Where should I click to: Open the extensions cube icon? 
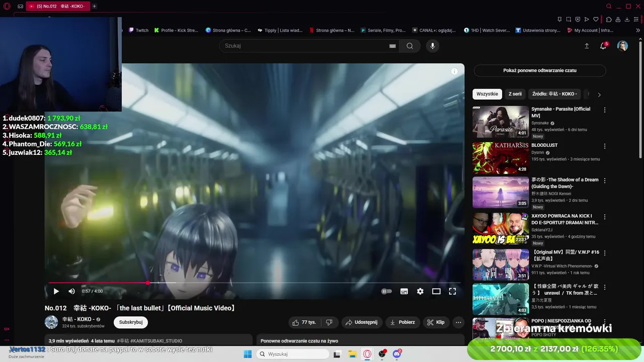(x=609, y=19)
